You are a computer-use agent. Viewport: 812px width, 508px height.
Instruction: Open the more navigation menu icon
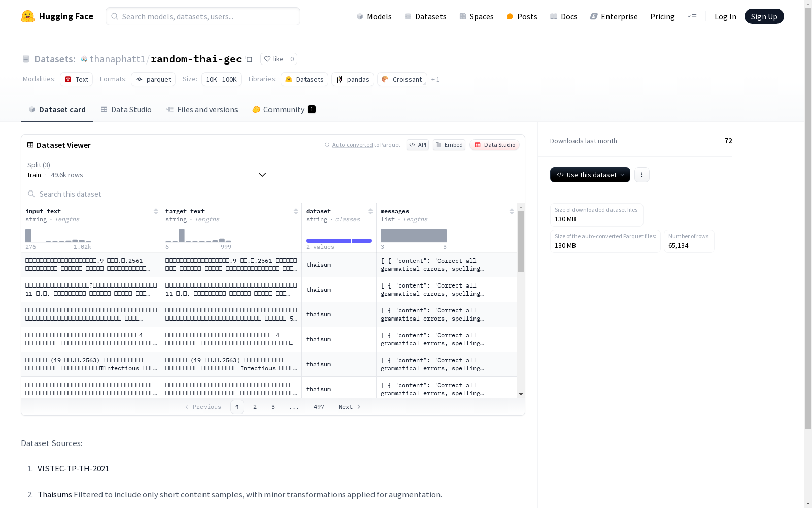(692, 16)
